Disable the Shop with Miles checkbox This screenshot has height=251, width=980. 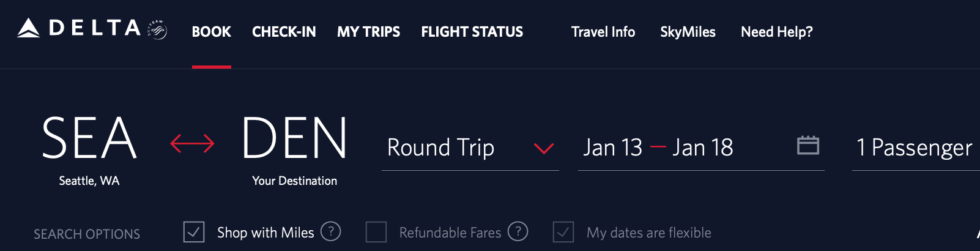[x=194, y=232]
